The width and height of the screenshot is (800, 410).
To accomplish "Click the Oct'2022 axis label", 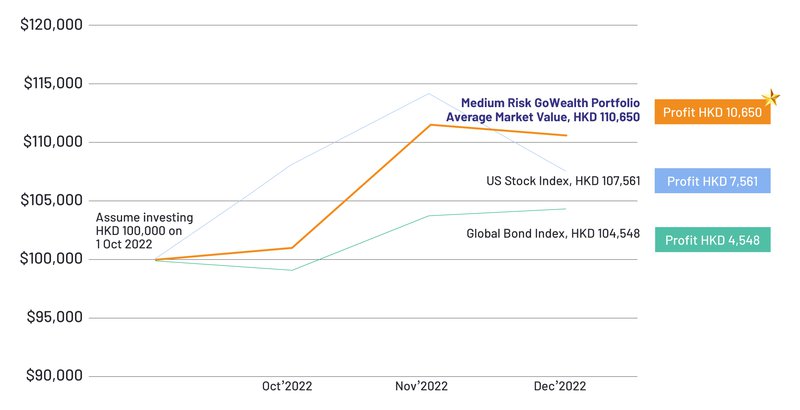I will tap(287, 386).
